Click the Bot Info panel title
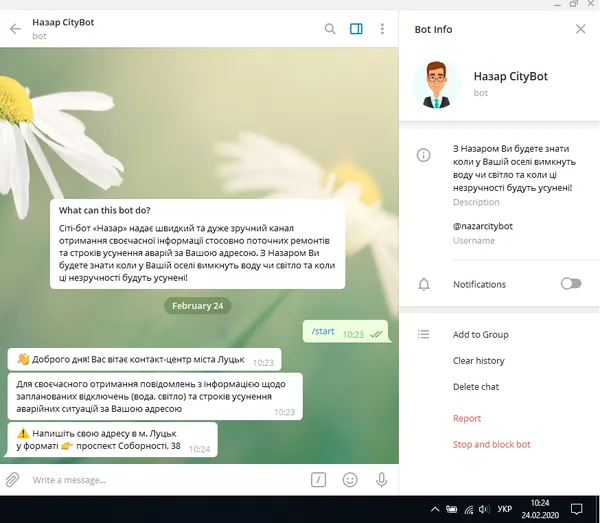 point(433,29)
